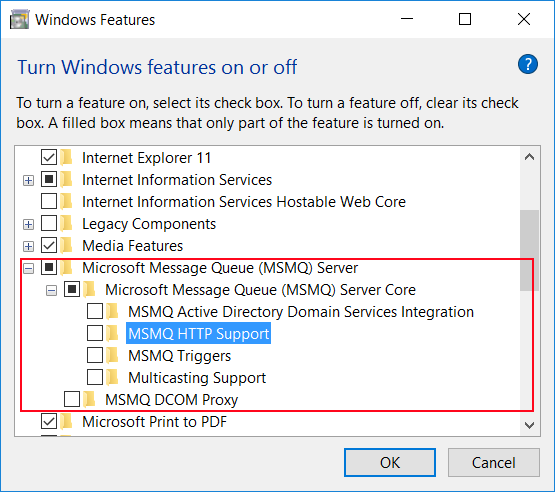Click the MSMQ DCOM Proxy folder icon
The image size is (555, 492).
point(90,399)
